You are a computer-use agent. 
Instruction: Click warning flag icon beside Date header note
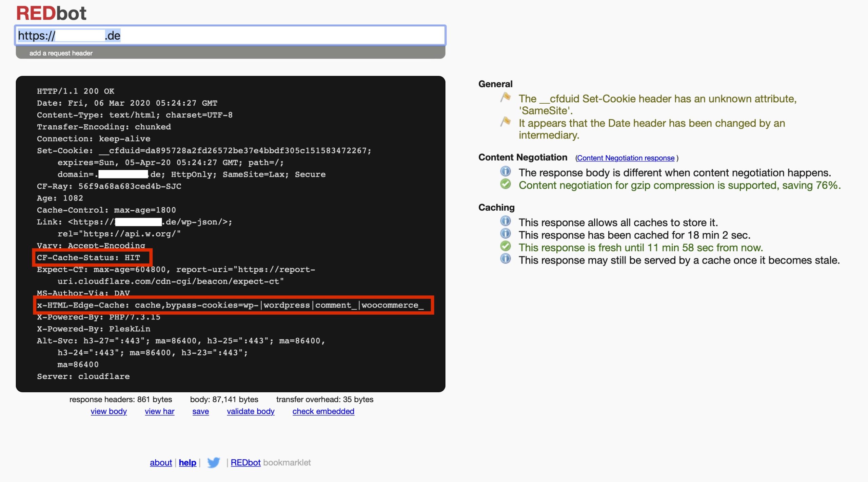pos(505,121)
